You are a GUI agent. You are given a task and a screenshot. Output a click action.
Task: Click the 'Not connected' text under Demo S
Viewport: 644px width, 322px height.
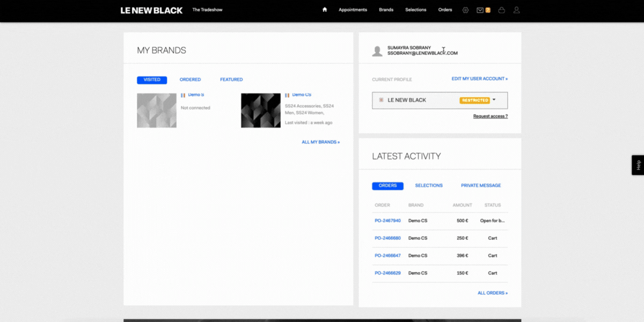click(195, 108)
